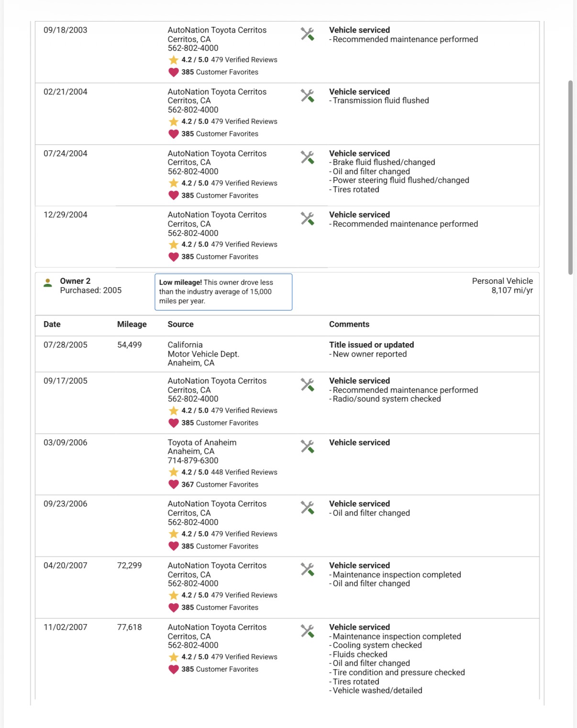
Task: Click the service wrench icon for 09/18/2003
Action: click(x=307, y=34)
